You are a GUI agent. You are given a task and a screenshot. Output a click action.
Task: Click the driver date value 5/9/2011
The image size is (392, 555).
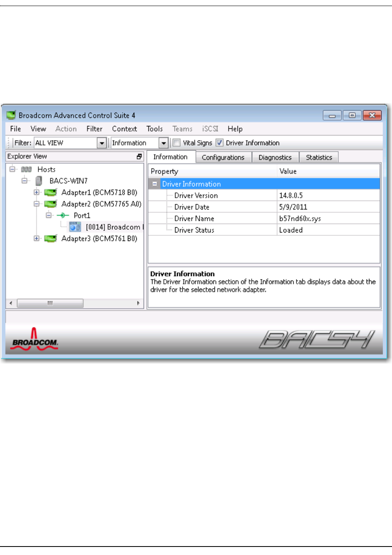point(293,207)
